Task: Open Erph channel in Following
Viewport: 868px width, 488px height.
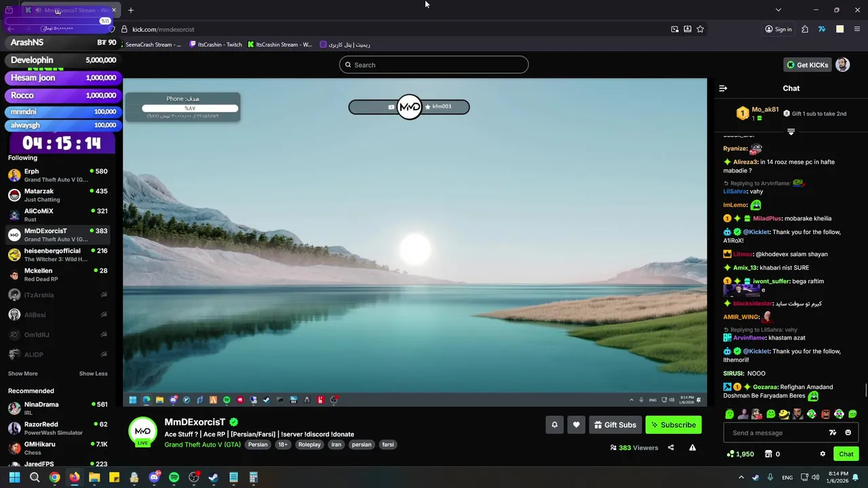Action: click(x=58, y=176)
